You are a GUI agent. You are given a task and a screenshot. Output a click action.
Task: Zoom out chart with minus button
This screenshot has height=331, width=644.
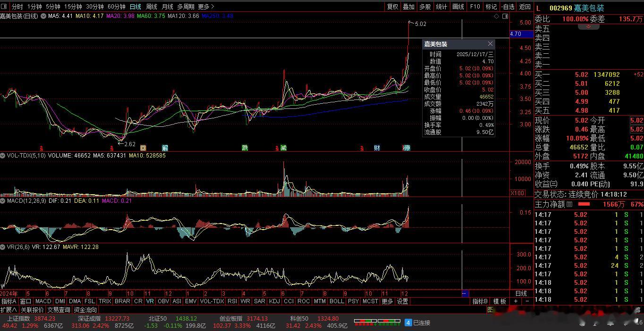[x=527, y=301]
